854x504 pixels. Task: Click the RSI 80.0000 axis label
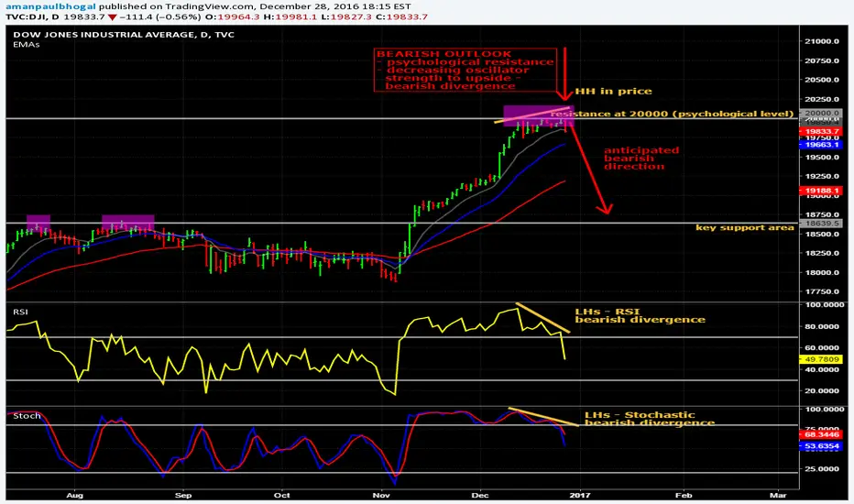(x=822, y=326)
